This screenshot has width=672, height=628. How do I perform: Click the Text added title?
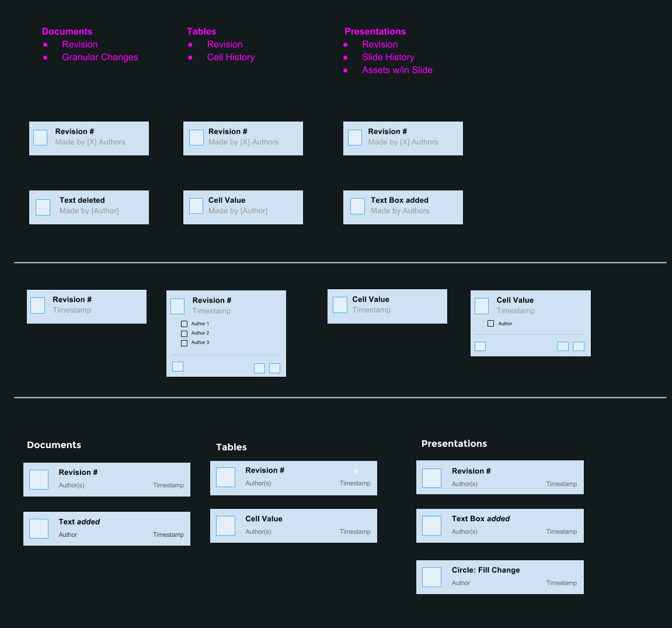coord(79,522)
